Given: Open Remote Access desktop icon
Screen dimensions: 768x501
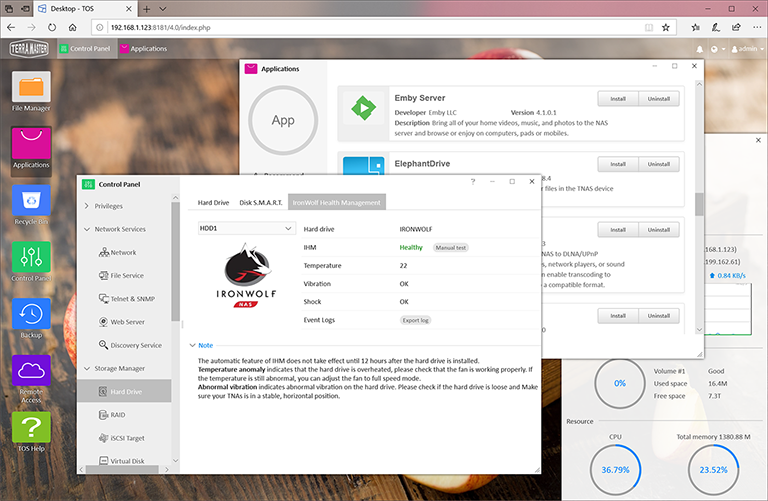Looking at the screenshot, I should pyautogui.click(x=31, y=379).
